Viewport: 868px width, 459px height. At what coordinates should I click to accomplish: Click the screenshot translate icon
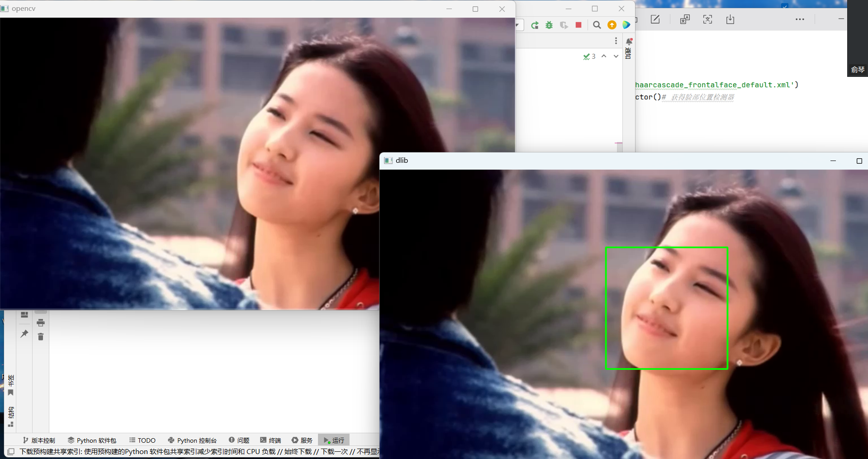click(707, 19)
